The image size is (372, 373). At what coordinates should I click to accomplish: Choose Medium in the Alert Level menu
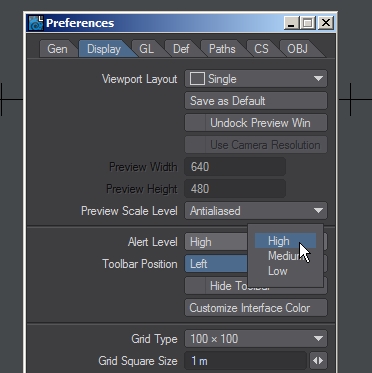click(285, 256)
